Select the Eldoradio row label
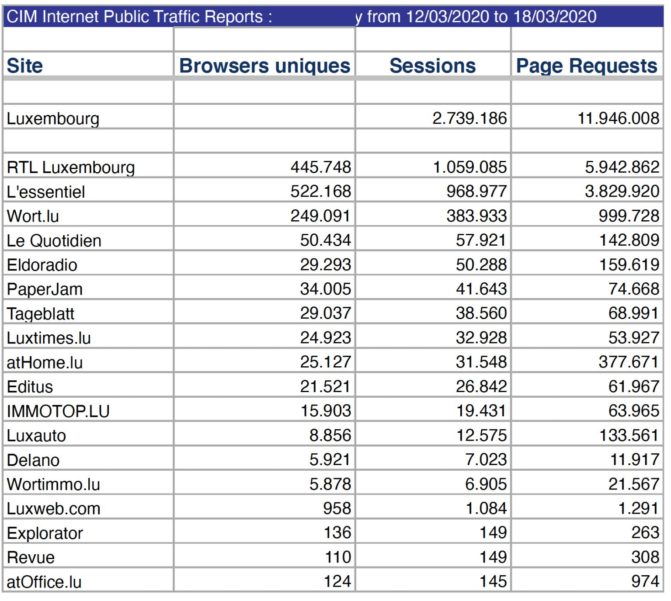This screenshot has width=671, height=601. tap(44, 265)
